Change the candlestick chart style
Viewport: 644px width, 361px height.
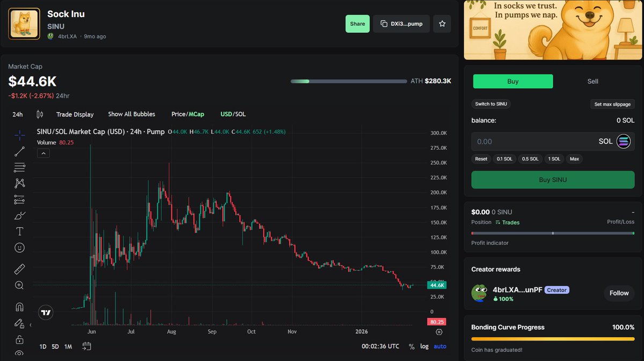click(x=40, y=114)
